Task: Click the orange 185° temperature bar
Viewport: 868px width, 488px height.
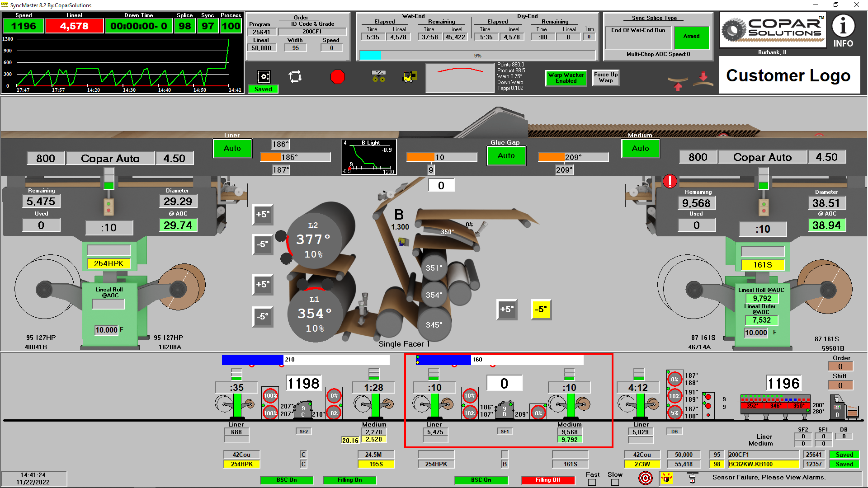Action: click(x=296, y=157)
